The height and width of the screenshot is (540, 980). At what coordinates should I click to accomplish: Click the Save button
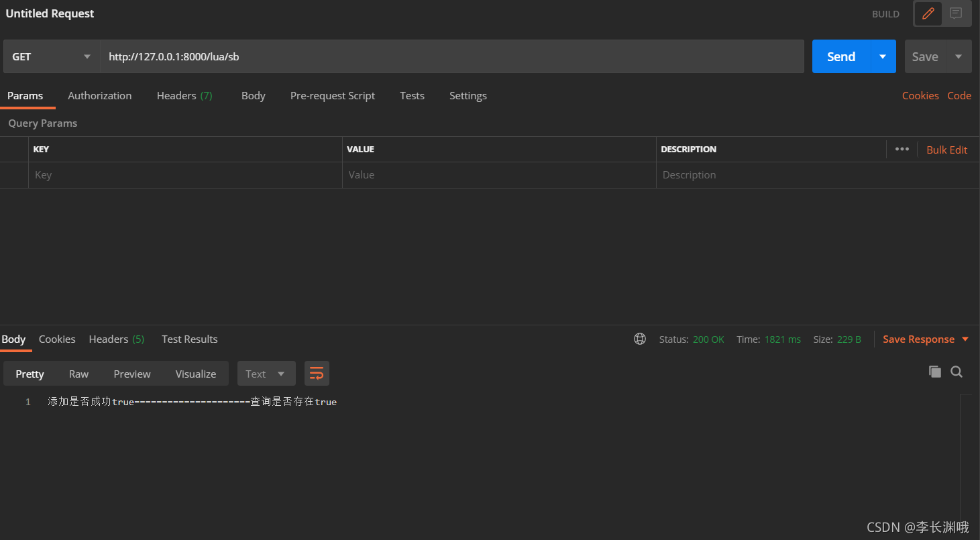click(x=925, y=56)
